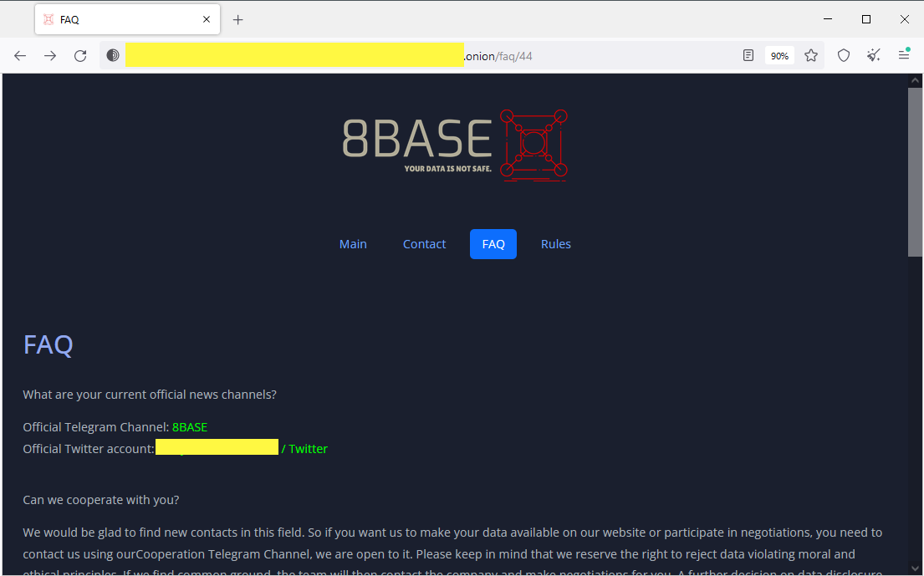Open the Main navigation link
The image size is (924, 576).
click(353, 244)
